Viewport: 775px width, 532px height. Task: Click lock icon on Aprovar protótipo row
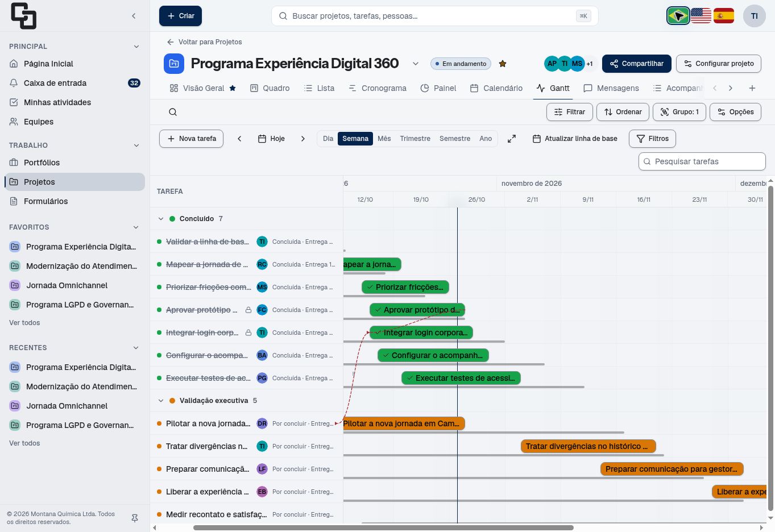pos(248,310)
